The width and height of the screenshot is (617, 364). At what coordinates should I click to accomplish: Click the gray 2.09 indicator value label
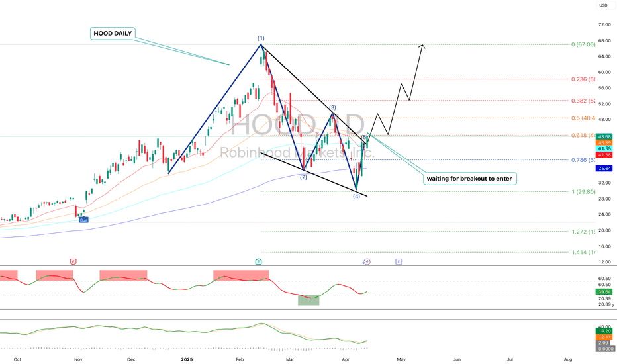click(604, 343)
